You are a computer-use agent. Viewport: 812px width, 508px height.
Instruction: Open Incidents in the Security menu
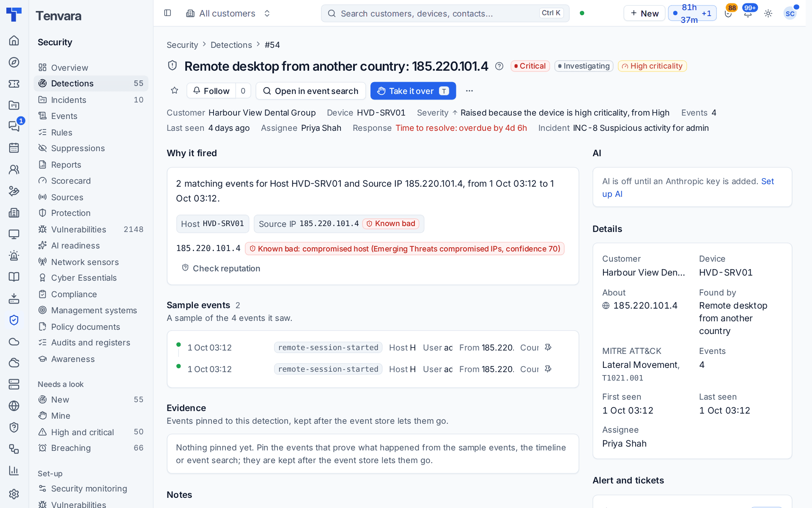pyautogui.click(x=91, y=100)
